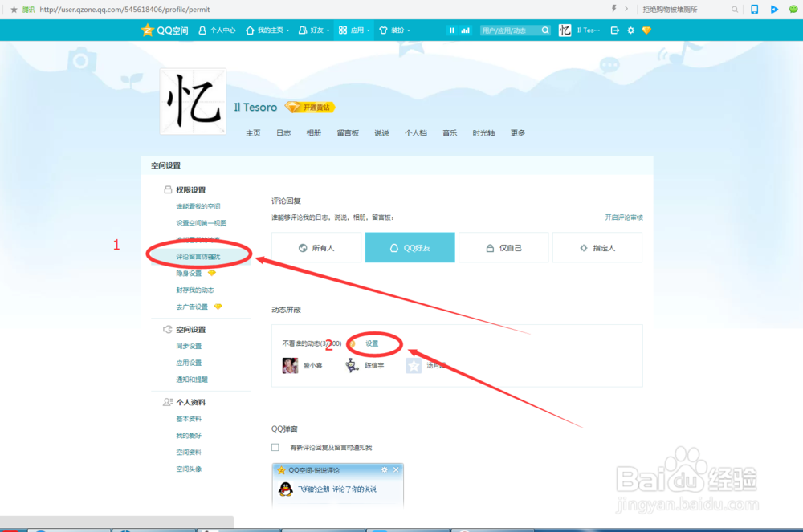Viewport: 803px width, 532px height.
Task: Open the 去广告设置 sidebar link
Action: click(x=192, y=307)
